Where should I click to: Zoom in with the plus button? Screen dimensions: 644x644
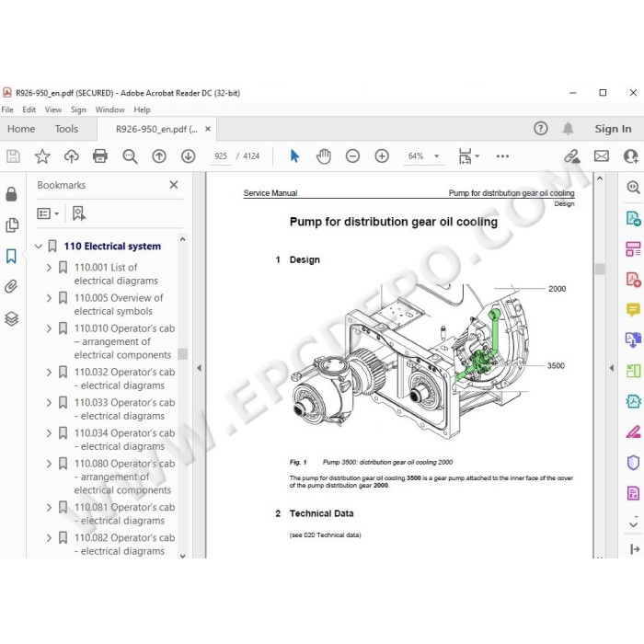382,156
